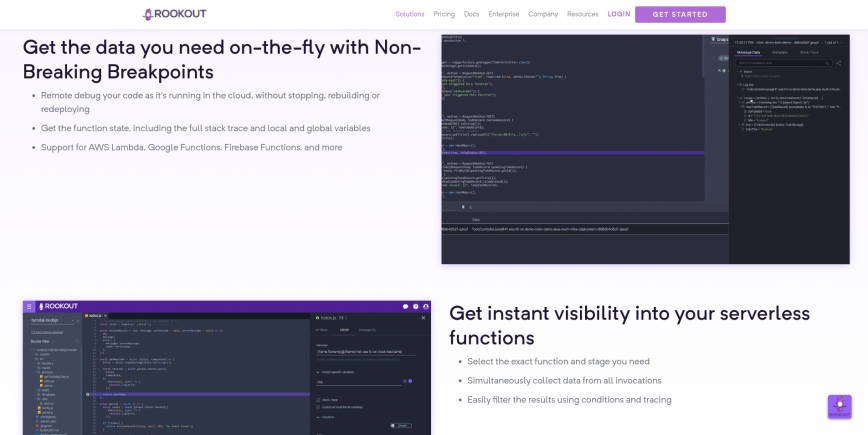Toggle the Simple switch under Condition

click(x=401, y=426)
